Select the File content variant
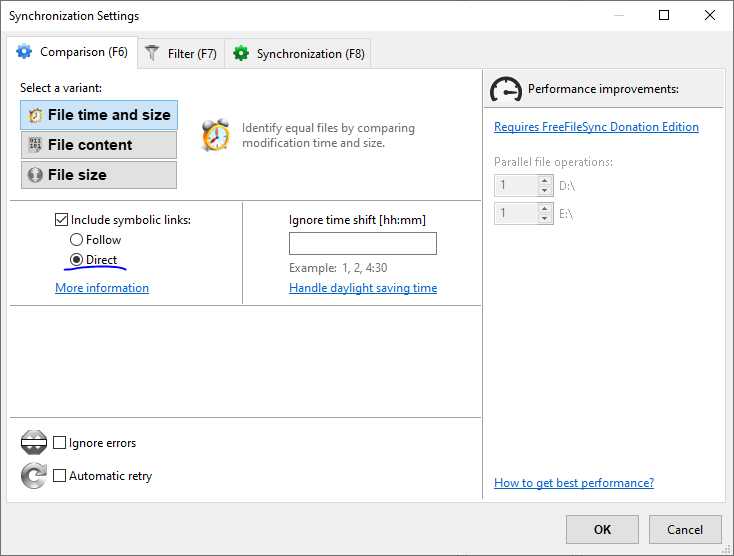Viewport: 734px width, 556px height. click(x=99, y=145)
